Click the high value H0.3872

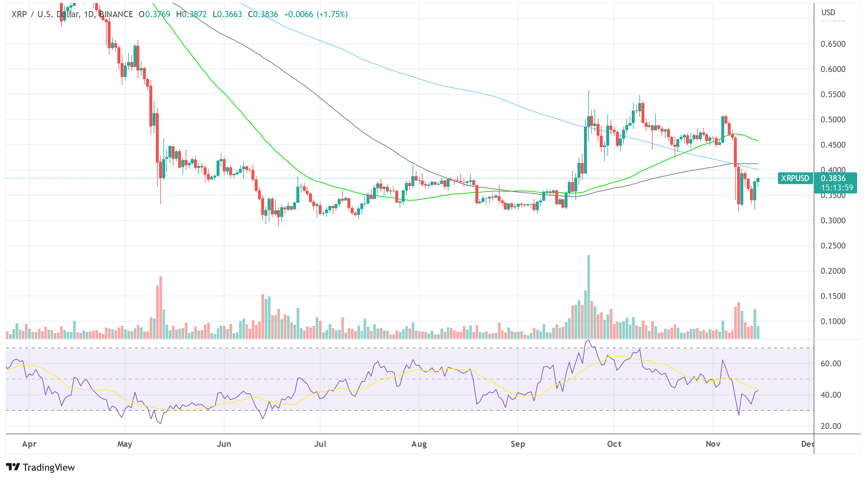point(191,14)
